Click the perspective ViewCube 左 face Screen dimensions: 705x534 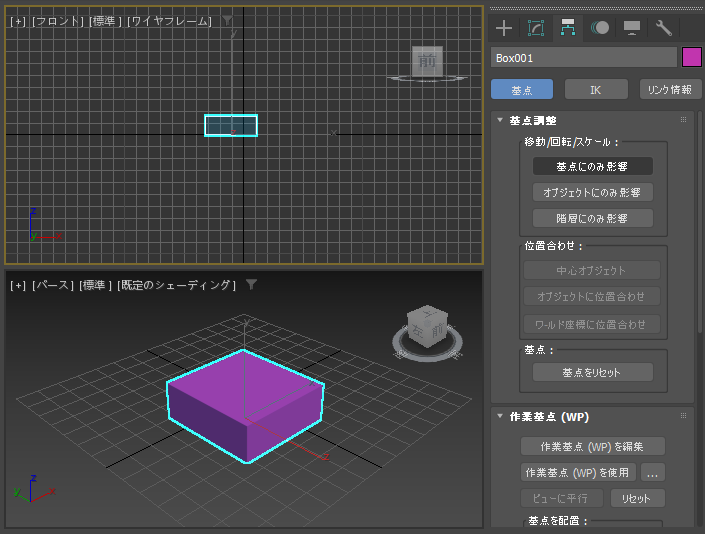click(x=418, y=331)
